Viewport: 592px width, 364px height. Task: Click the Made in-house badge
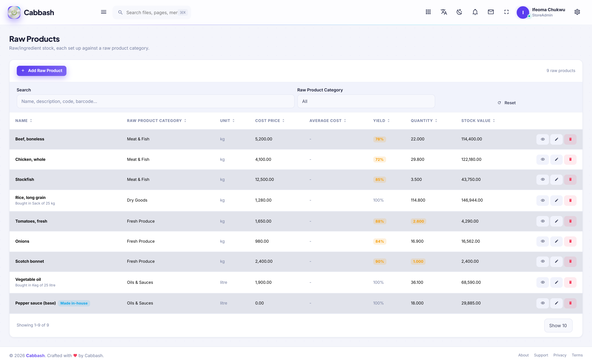(x=74, y=303)
